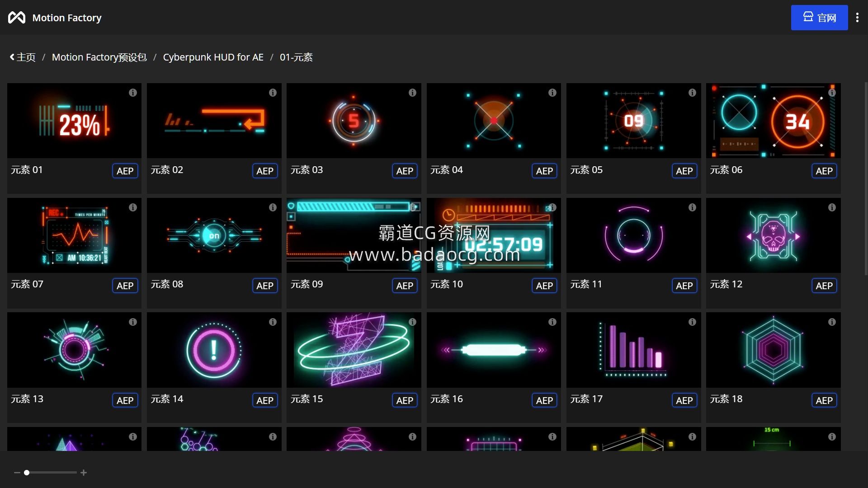Open the vertical three-dot options menu
This screenshot has width=868, height=488.
pyautogui.click(x=857, y=18)
